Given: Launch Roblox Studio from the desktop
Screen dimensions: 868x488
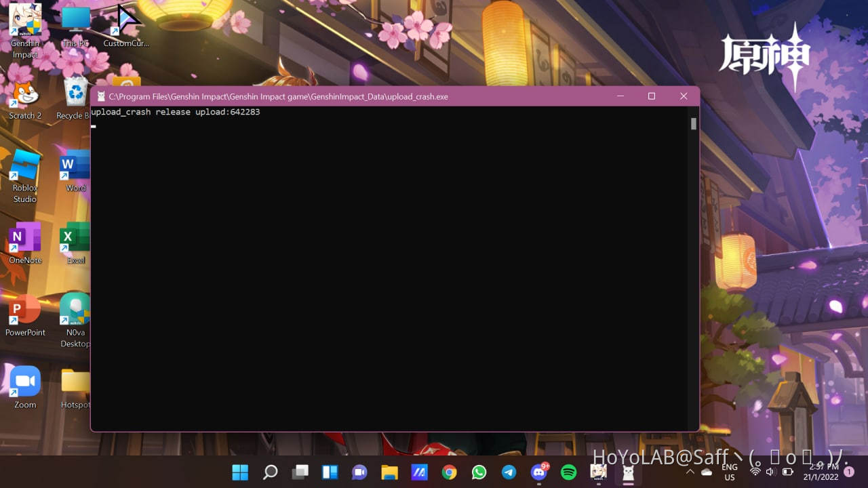Looking at the screenshot, I should tap(25, 166).
